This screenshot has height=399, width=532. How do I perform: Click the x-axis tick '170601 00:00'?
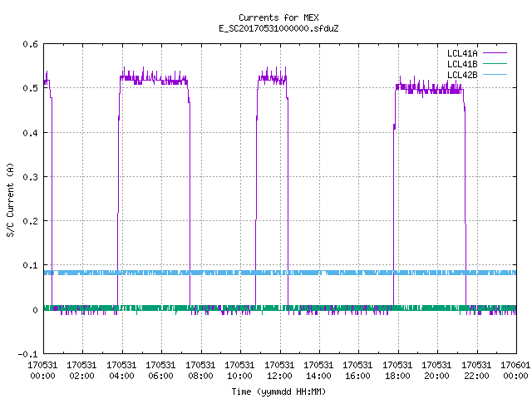point(515,371)
